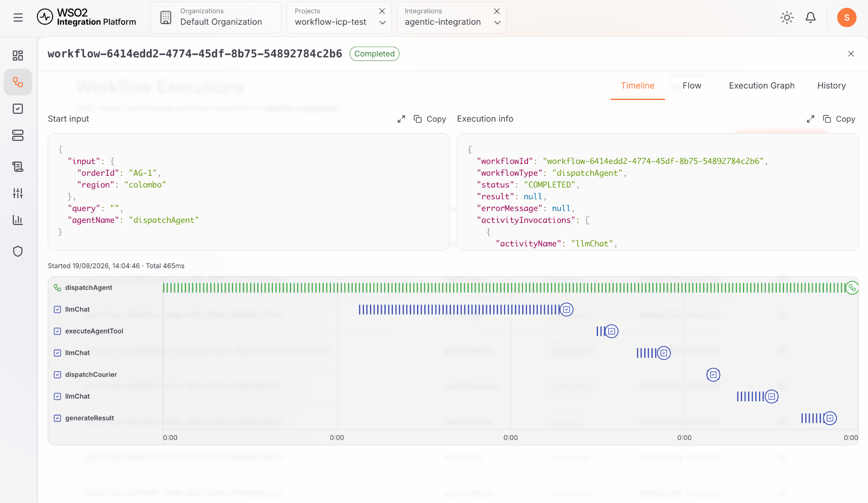Open the sliders configuration icon in sidebar
868x503 pixels.
[18, 193]
